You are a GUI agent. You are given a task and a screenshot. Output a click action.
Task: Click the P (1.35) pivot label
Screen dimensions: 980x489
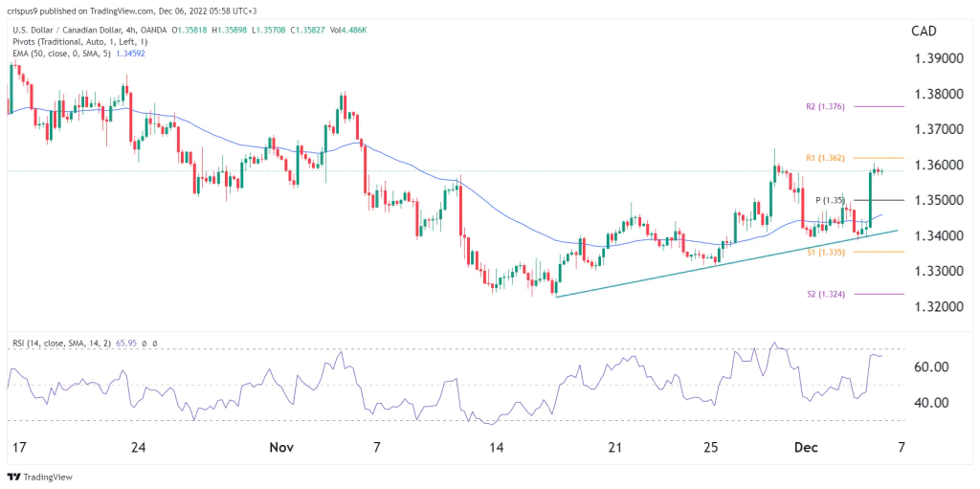click(831, 200)
